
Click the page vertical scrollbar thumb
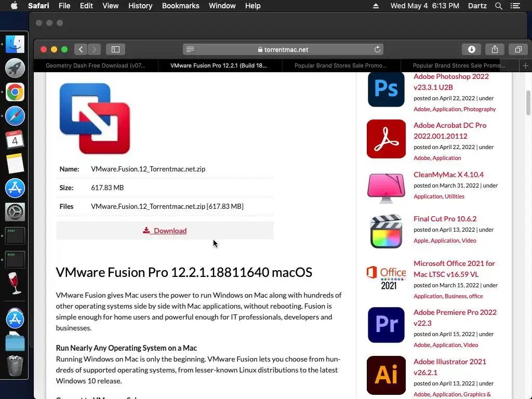coord(528,103)
